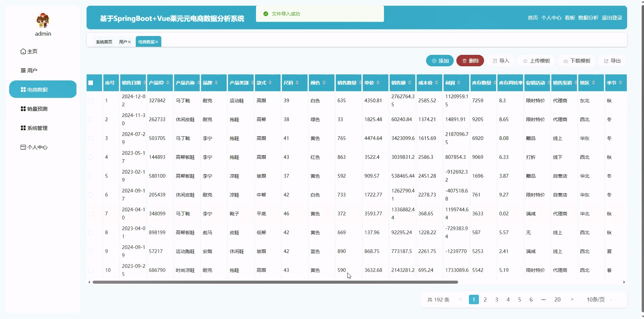Click the admin avatar image
Screen dimensions: 644x319
pos(43,21)
